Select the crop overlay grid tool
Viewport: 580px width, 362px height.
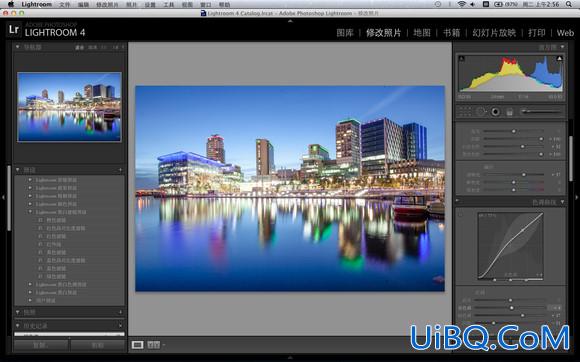[465, 112]
